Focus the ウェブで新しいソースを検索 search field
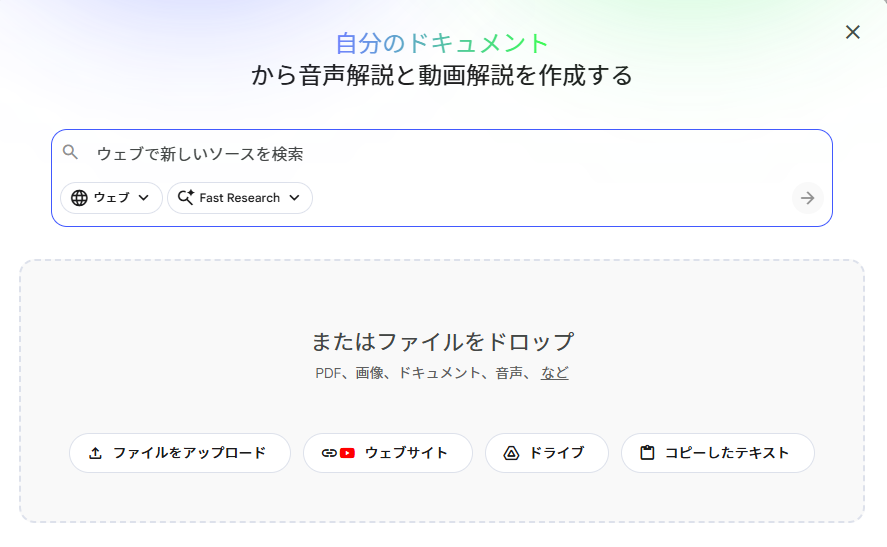887x547 pixels. (x=440, y=154)
